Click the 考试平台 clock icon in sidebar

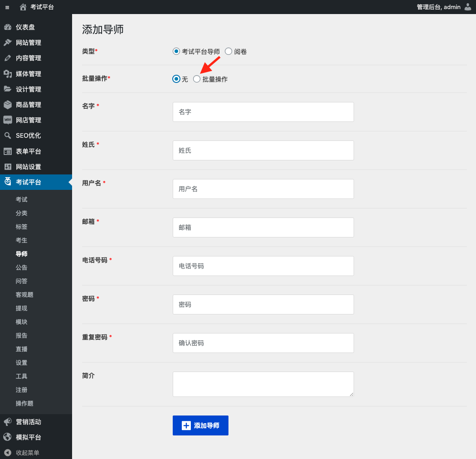point(8,181)
